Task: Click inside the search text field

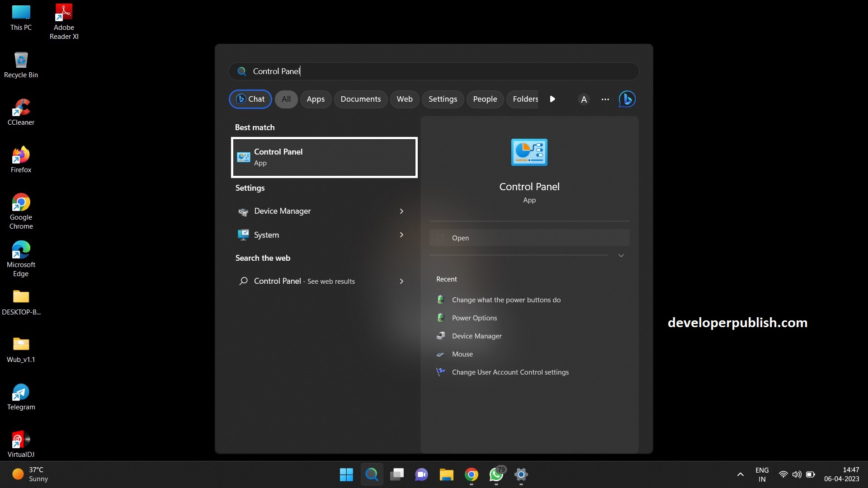Action: (407, 71)
